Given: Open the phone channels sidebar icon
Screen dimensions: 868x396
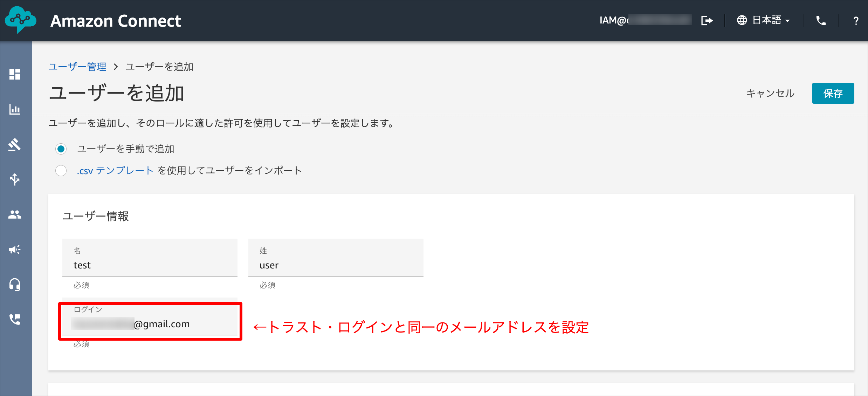Looking at the screenshot, I should click(15, 320).
